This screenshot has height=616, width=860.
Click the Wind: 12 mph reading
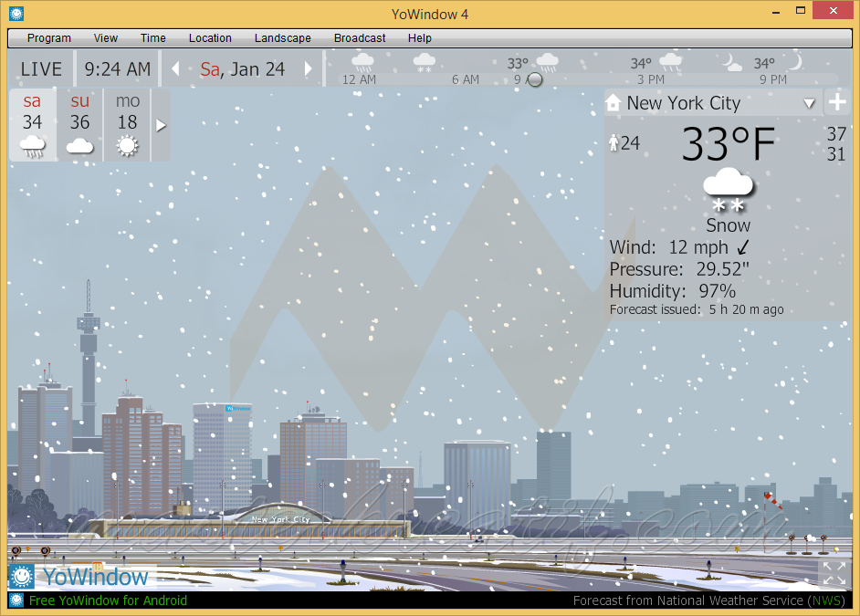[x=668, y=247]
